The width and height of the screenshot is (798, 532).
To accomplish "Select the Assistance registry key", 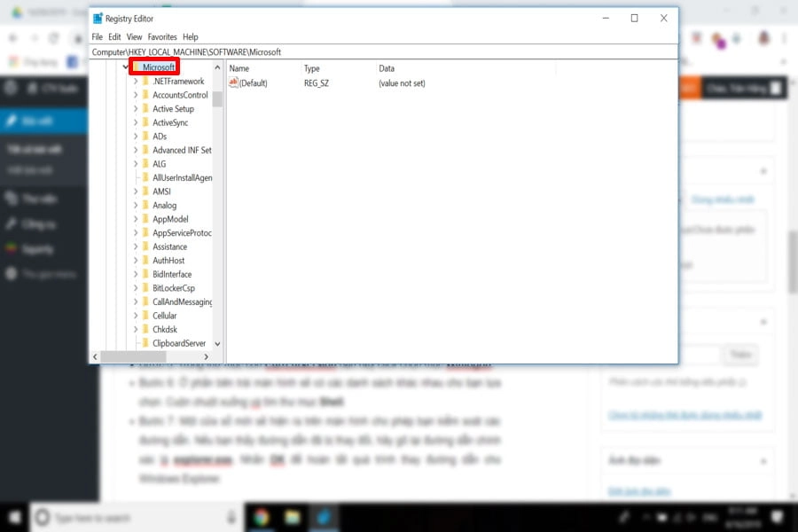I will 169,246.
